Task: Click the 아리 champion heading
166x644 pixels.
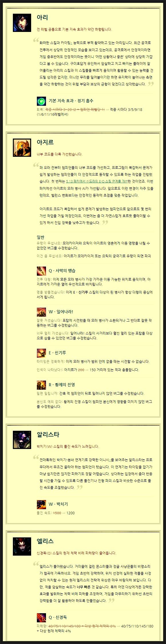Action: coord(42,17)
